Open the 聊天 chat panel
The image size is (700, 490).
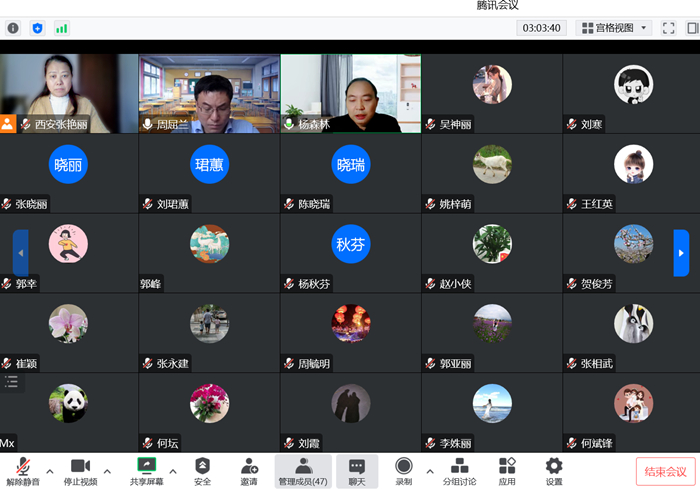[356, 471]
